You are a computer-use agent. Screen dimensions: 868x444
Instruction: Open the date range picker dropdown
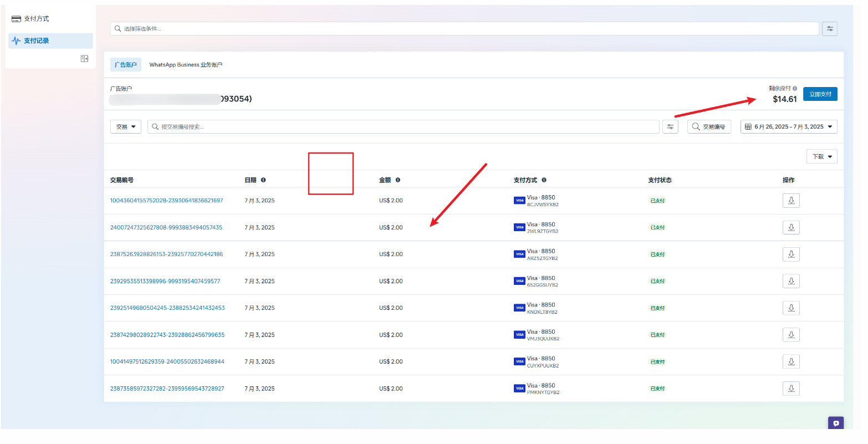point(788,127)
